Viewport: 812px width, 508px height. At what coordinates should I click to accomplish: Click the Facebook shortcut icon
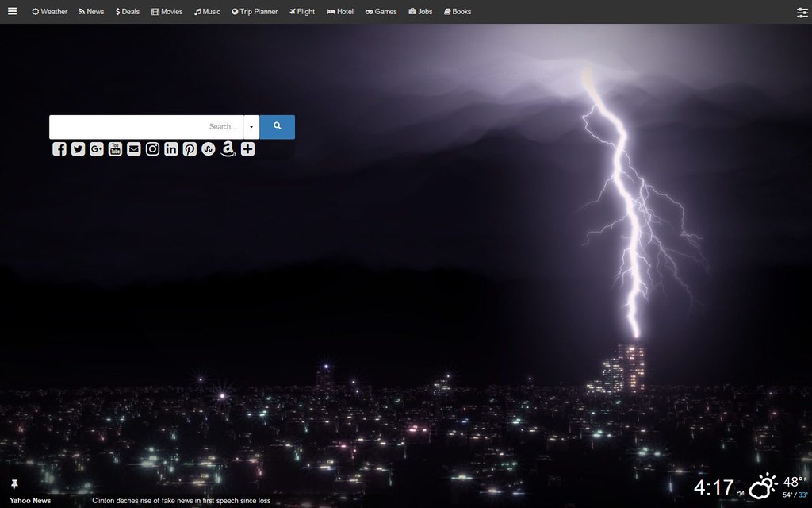(59, 149)
